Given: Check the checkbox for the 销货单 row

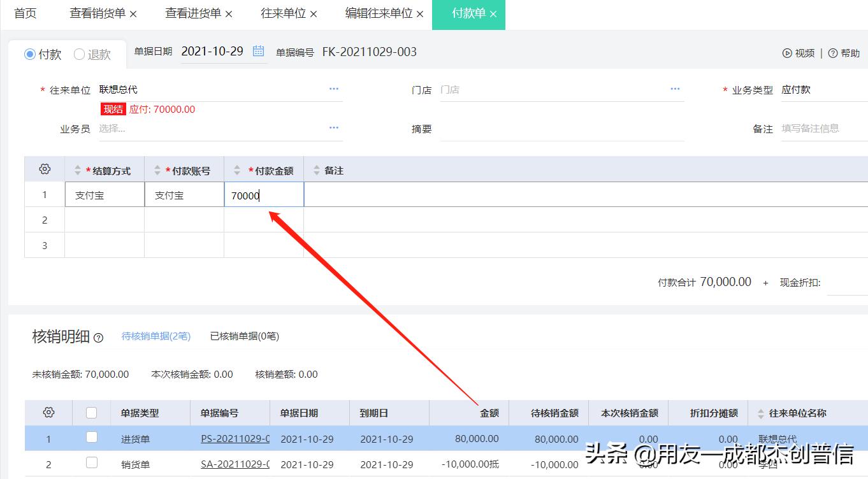Looking at the screenshot, I should pos(91,464).
